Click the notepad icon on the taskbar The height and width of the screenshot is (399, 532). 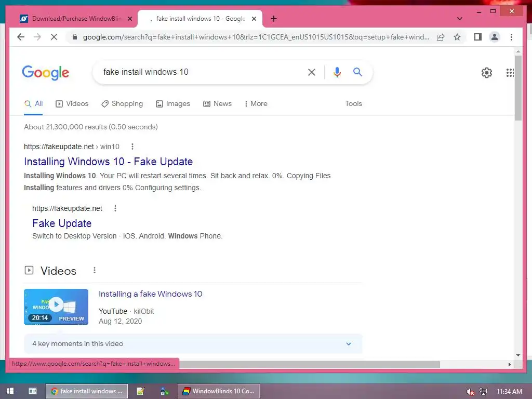click(140, 391)
